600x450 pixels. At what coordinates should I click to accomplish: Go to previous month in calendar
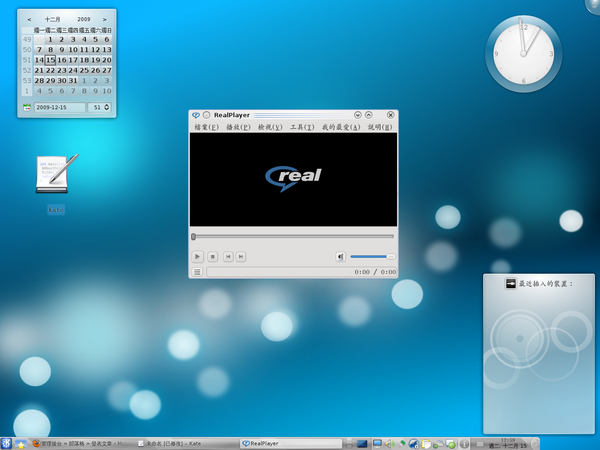tap(29, 19)
